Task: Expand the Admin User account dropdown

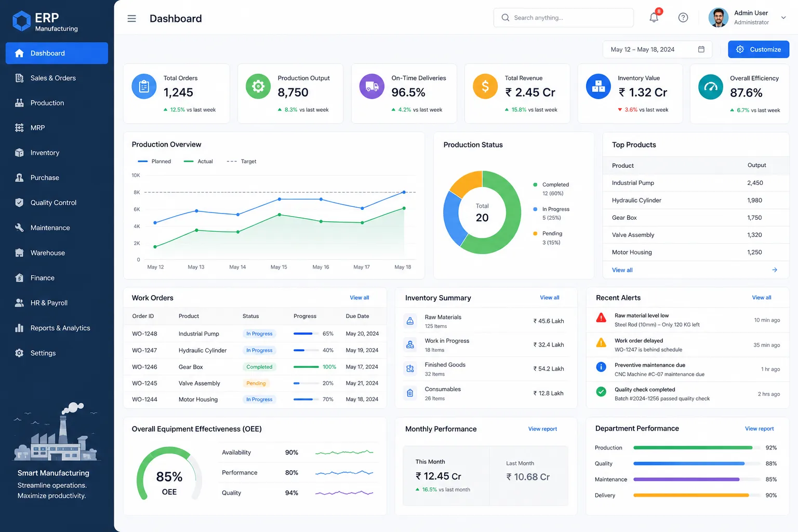Action: [x=783, y=18]
